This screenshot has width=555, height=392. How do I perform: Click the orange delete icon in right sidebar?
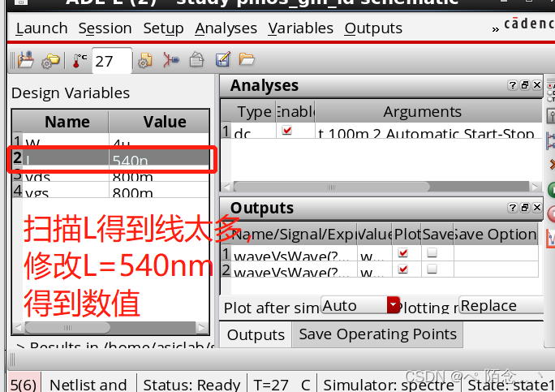click(552, 164)
